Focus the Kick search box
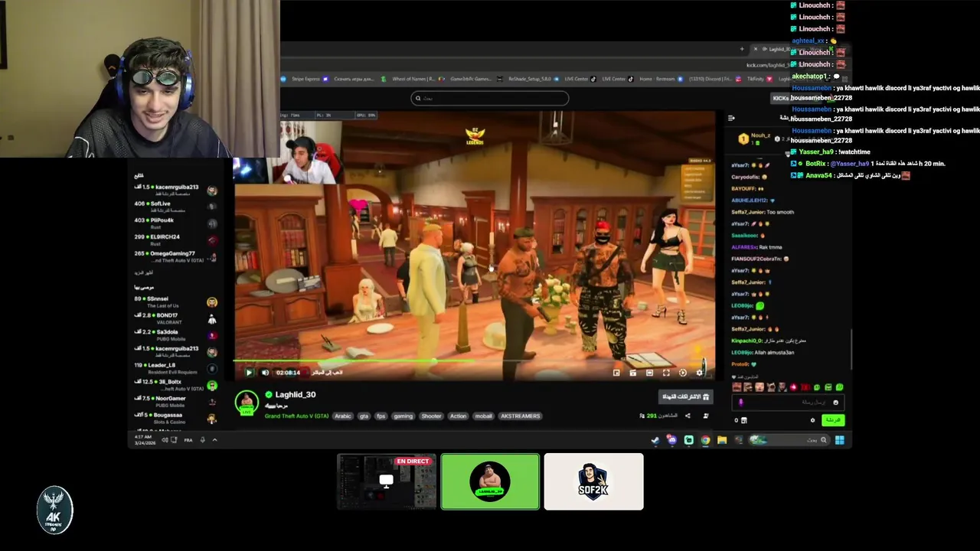 [x=490, y=98]
